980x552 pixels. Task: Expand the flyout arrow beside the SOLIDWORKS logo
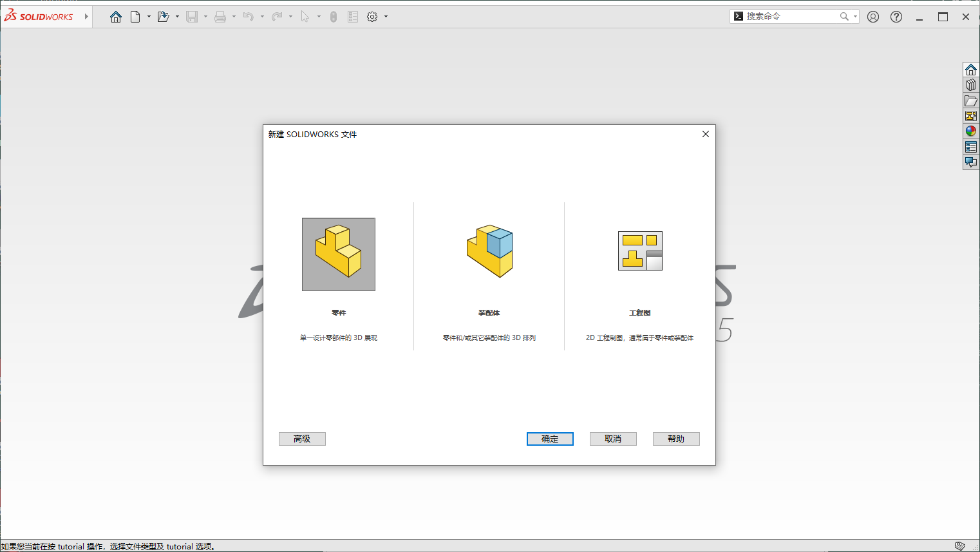(x=86, y=16)
